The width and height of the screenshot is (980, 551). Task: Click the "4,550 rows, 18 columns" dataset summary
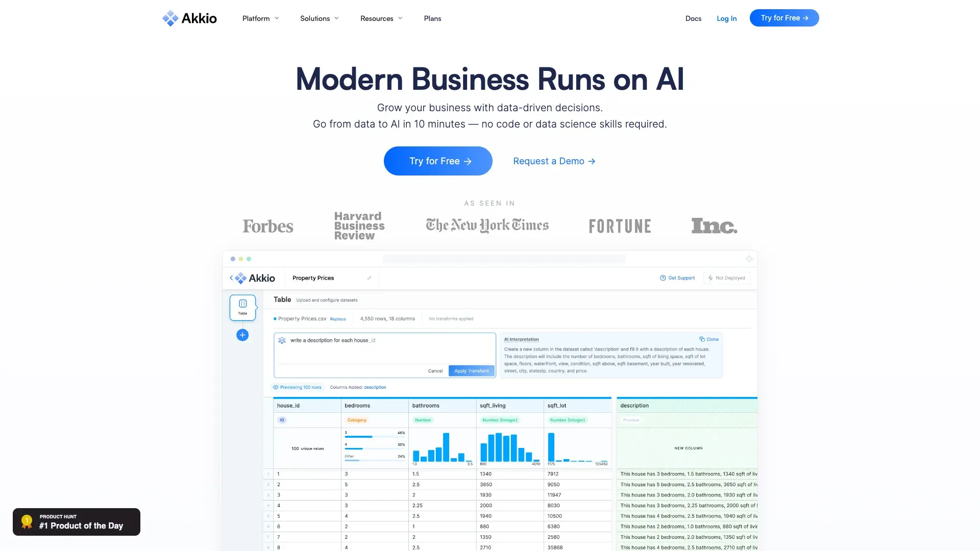pyautogui.click(x=387, y=319)
